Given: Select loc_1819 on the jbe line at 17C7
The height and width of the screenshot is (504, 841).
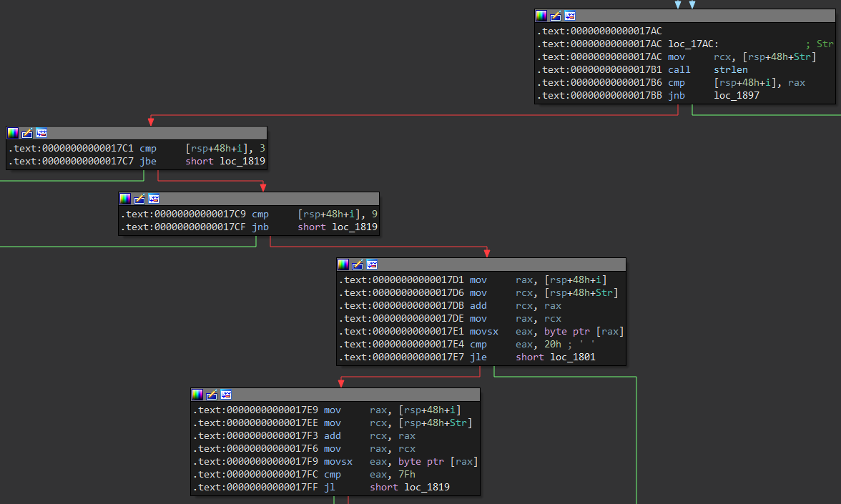Looking at the screenshot, I should point(242,162).
